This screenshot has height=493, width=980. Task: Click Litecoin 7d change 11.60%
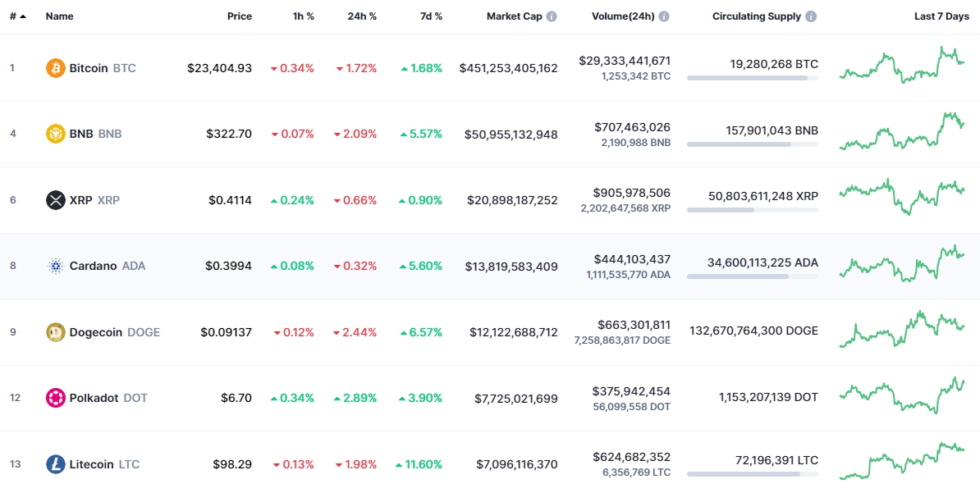tap(419, 464)
